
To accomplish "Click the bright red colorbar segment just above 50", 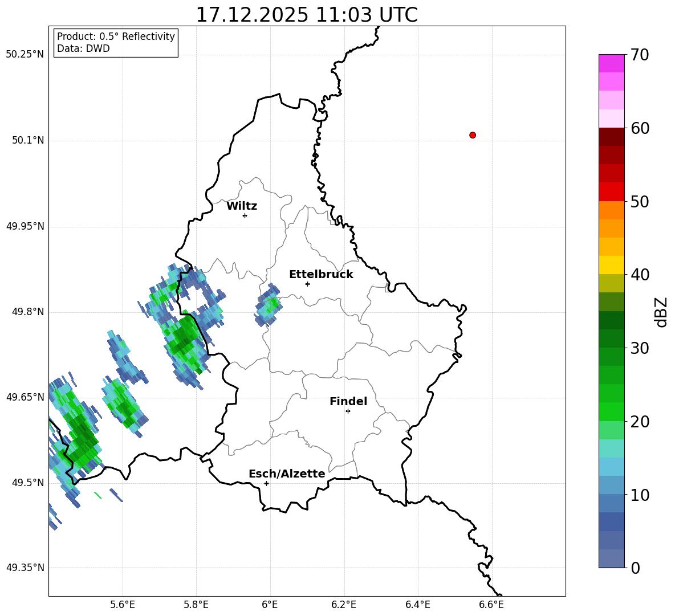I will [x=611, y=192].
